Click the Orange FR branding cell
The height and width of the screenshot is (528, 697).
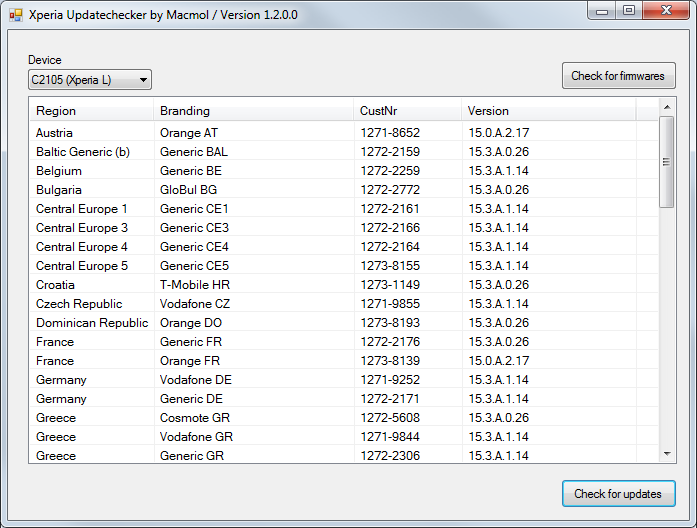[190, 361]
